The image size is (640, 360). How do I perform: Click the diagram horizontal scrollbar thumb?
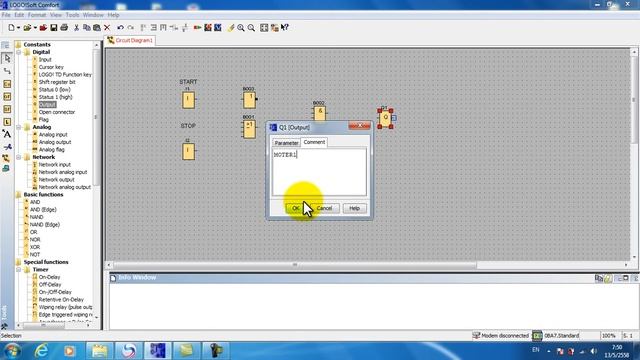pos(295,265)
